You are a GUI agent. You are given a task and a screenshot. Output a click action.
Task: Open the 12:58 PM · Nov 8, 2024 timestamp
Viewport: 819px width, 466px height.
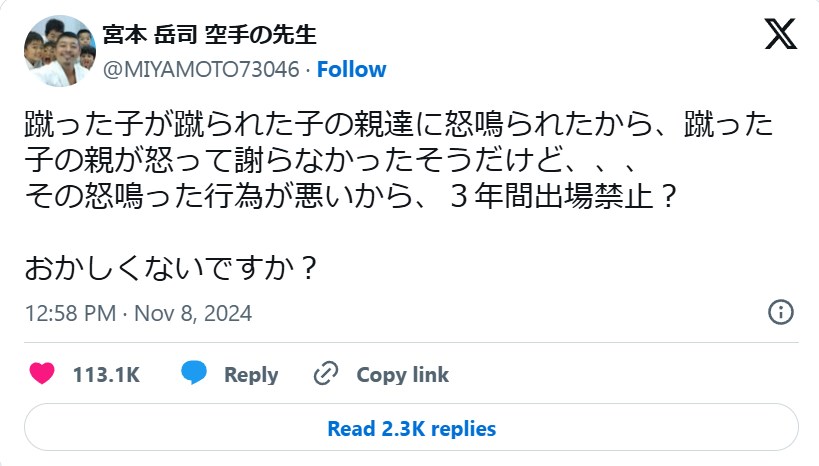pyautogui.click(x=138, y=313)
